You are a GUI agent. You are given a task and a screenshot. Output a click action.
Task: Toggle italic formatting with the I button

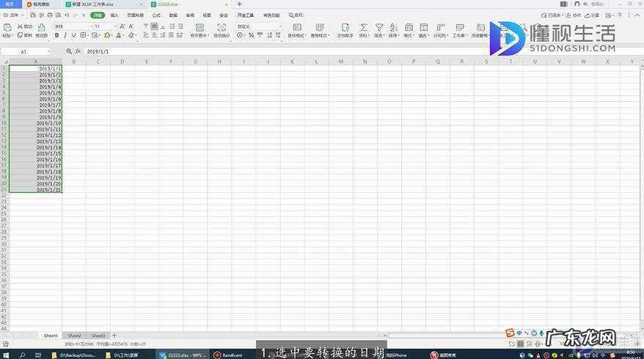pos(65,35)
